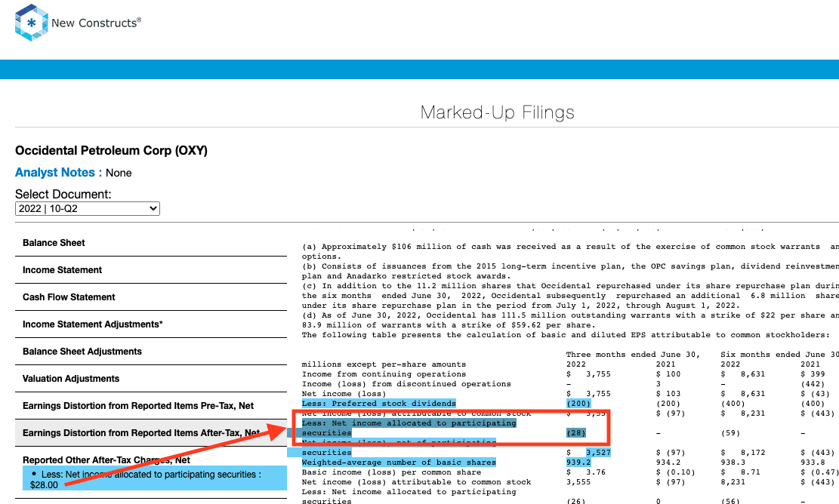This screenshot has width=839, height=504.
Task: Click the highlighted 3,527 net income value
Action: pos(598,453)
